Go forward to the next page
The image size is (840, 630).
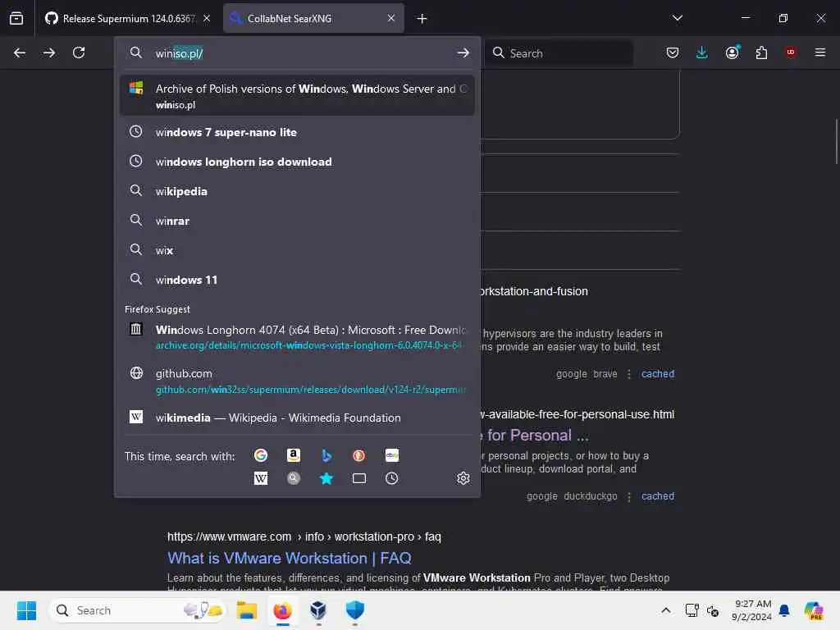tap(48, 52)
